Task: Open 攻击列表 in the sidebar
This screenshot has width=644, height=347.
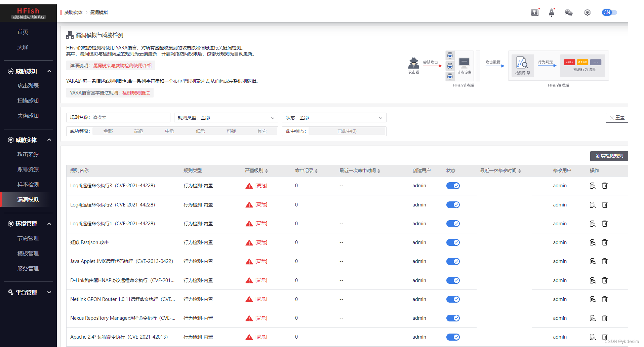Action: [x=28, y=86]
